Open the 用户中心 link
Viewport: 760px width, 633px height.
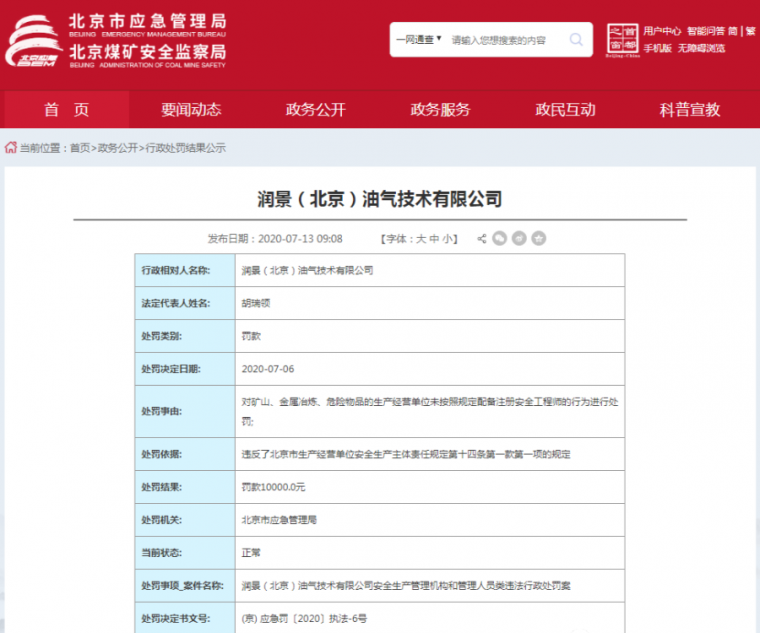[662, 31]
